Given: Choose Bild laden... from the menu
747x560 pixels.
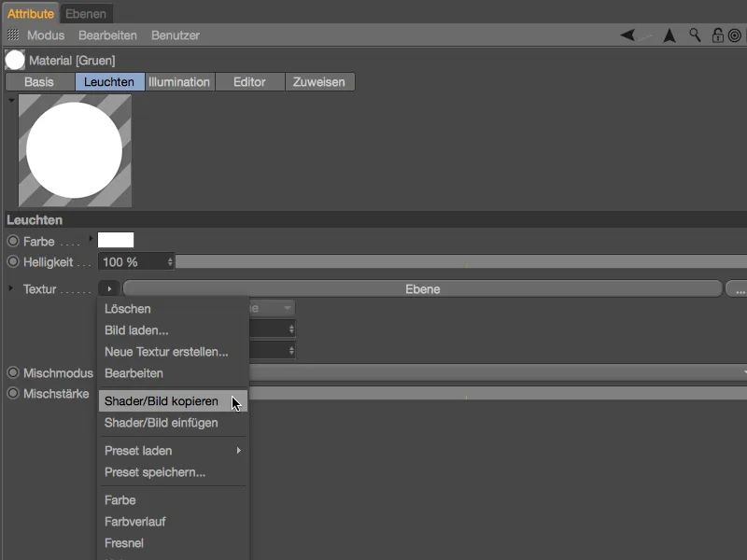Looking at the screenshot, I should (x=174, y=330).
